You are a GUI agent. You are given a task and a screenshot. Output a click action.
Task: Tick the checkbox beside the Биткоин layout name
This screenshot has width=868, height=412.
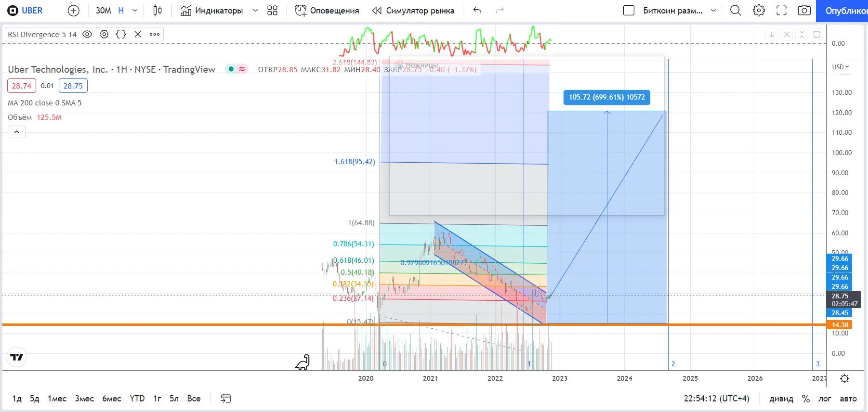(x=629, y=11)
